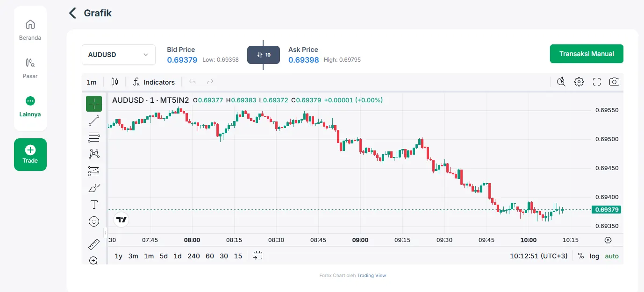Select the ruler measure tool
Image resolution: width=644 pixels, height=292 pixels.
[x=94, y=244]
